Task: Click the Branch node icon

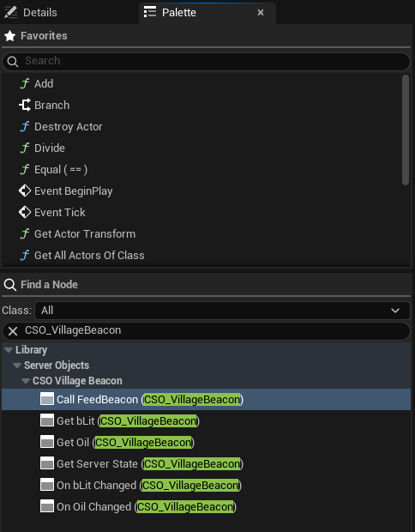Action: pos(25,105)
